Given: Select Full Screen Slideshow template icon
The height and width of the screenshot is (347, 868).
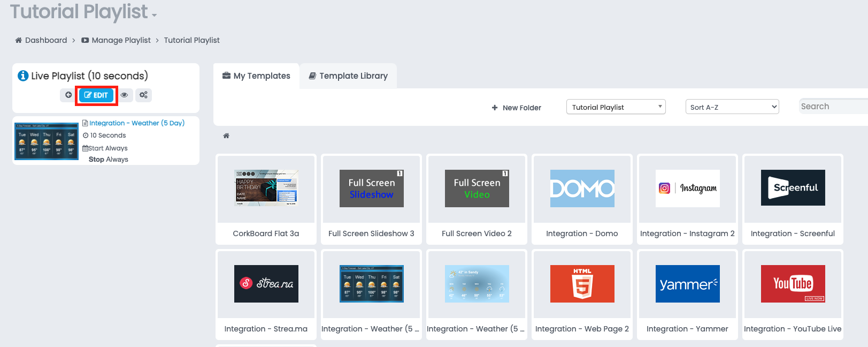Looking at the screenshot, I should coord(372,188).
